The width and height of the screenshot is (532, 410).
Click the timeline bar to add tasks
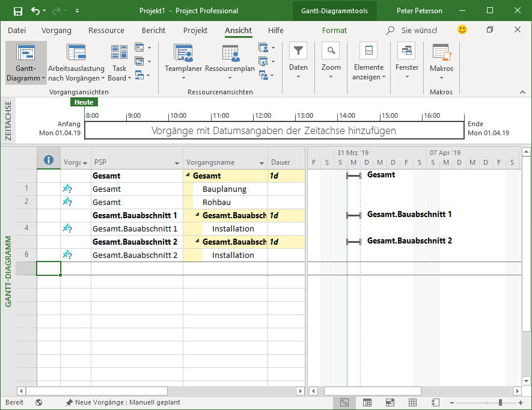pos(274,130)
